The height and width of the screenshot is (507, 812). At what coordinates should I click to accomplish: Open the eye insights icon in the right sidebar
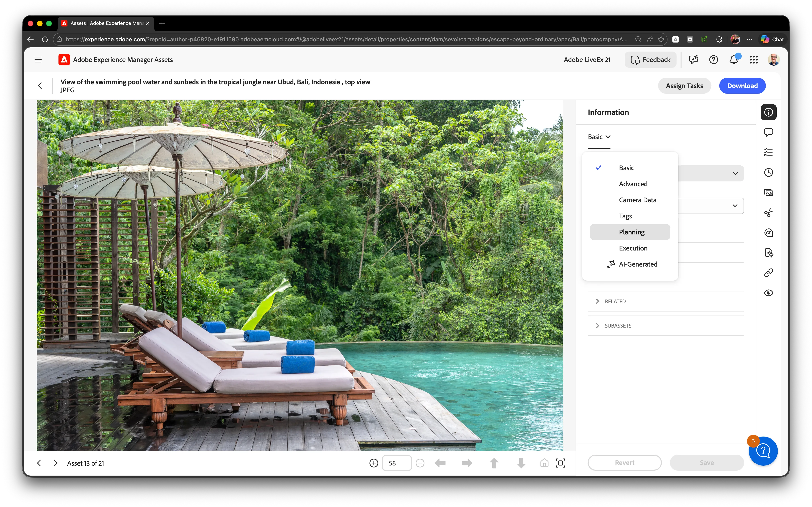(768, 293)
